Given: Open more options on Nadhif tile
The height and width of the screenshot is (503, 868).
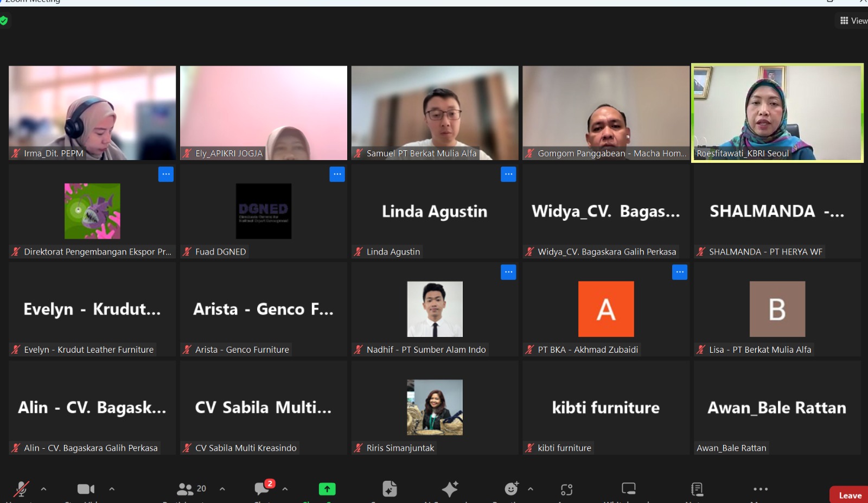Looking at the screenshot, I should pos(508,272).
